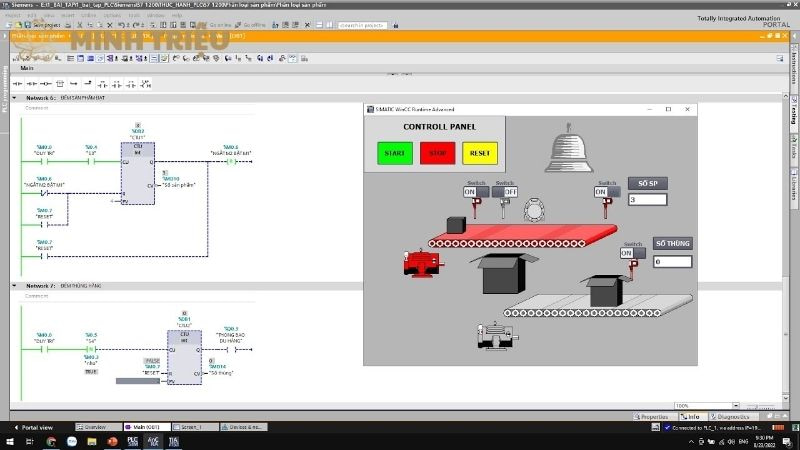Toggle the ON switch beside SỐ THÙNG
Image resolution: width=800 pixels, height=450 pixels.
click(x=627, y=253)
